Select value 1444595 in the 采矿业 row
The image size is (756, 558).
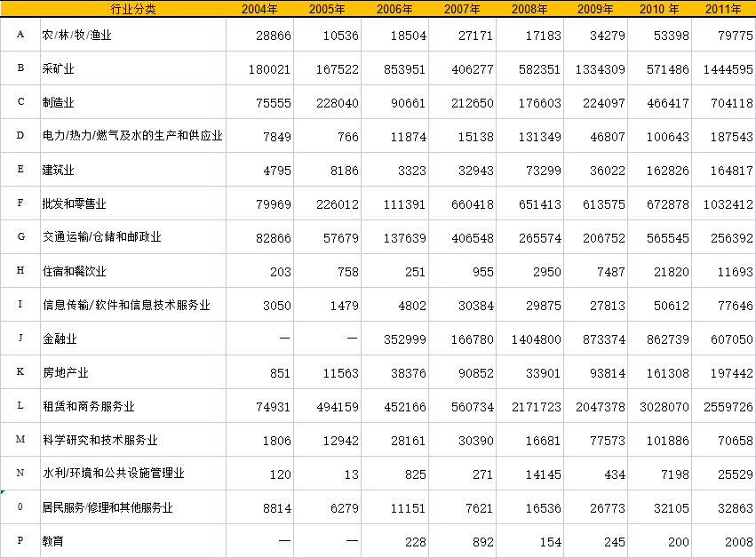pyautogui.click(x=723, y=68)
